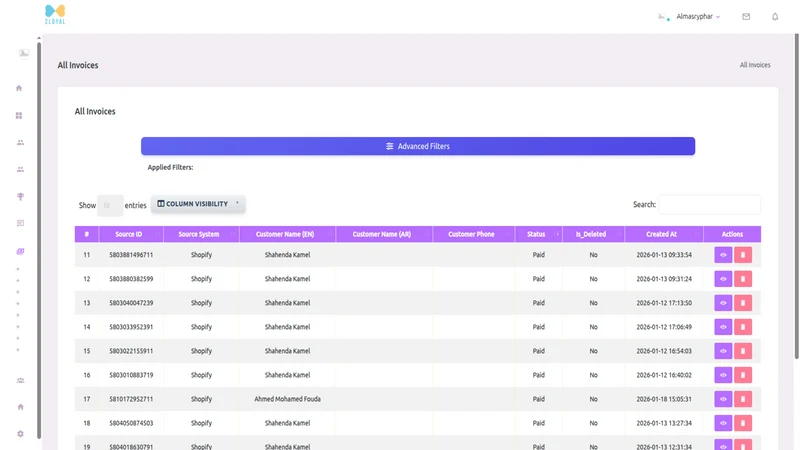
Task: Delete invoice 5803033952391 with trash icon
Action: point(743,327)
